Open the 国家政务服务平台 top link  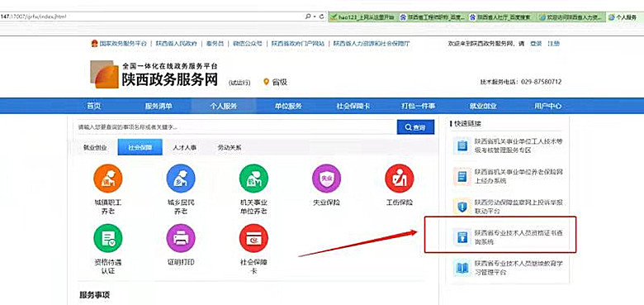pyautogui.click(x=123, y=44)
